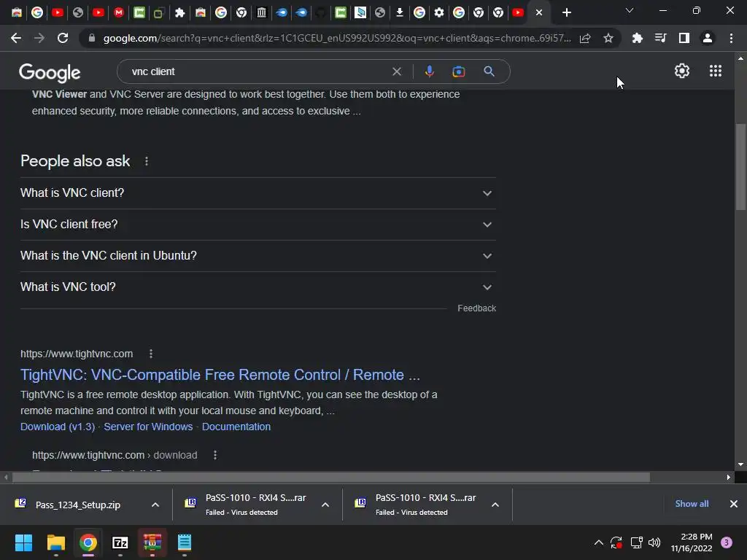Go back to the previous page
The width and height of the screenshot is (747, 560).
pyautogui.click(x=16, y=38)
